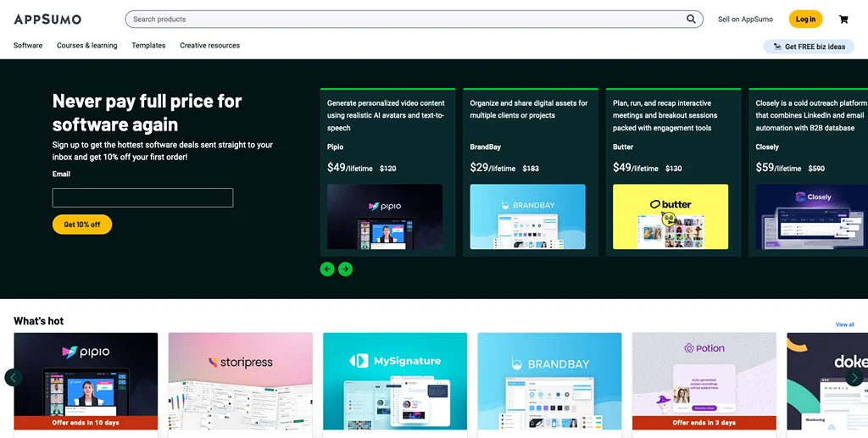Click the BrandBay deal name text
This screenshot has height=438, width=868.
pos(486,147)
